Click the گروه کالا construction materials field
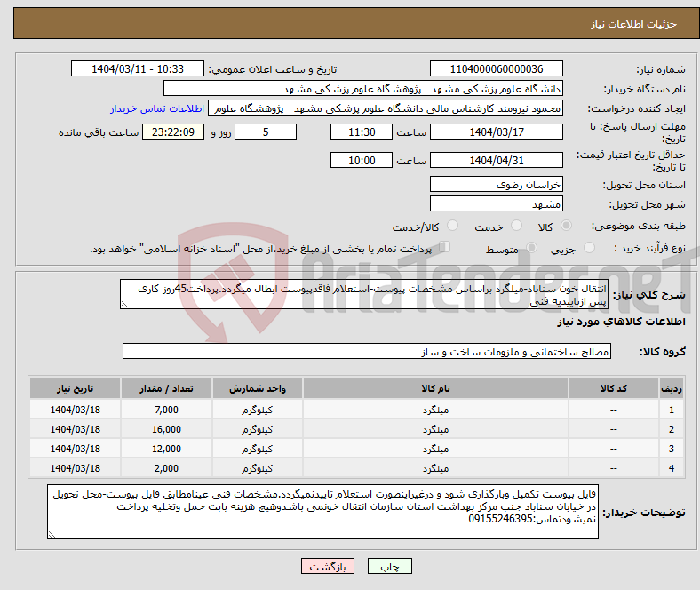Screen dimensions: 700x590 click(366, 352)
